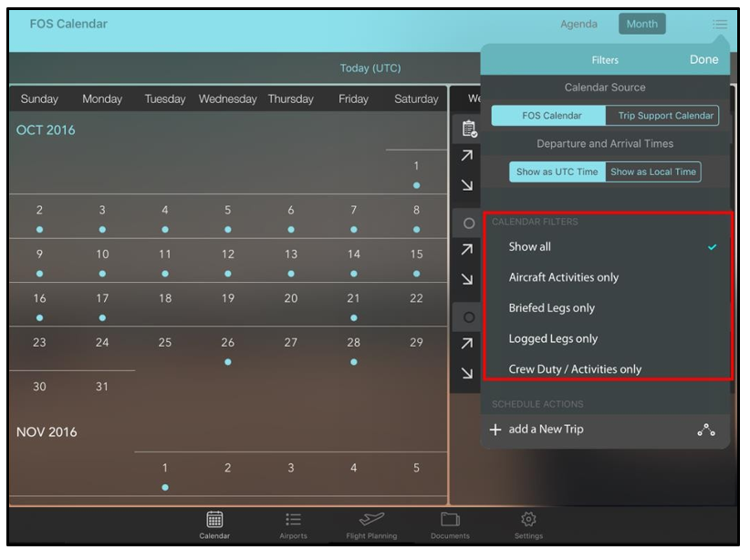Filter by Aircraft Activities only

563,277
